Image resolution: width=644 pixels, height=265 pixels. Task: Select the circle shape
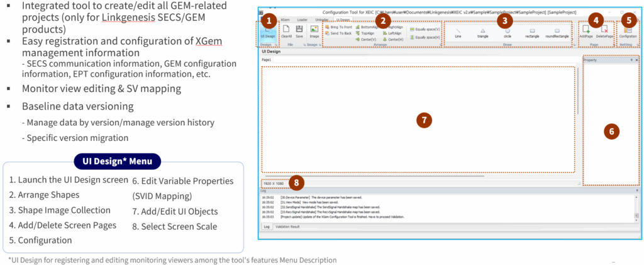[x=508, y=33]
